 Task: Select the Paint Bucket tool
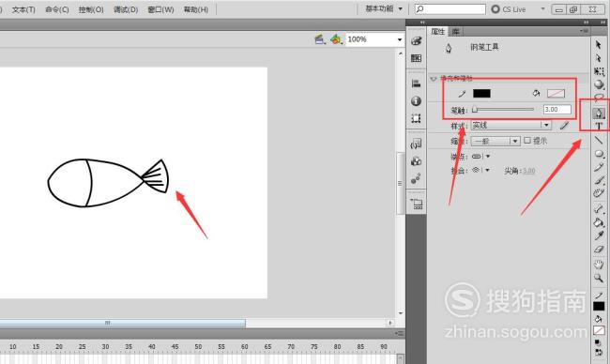(599, 222)
